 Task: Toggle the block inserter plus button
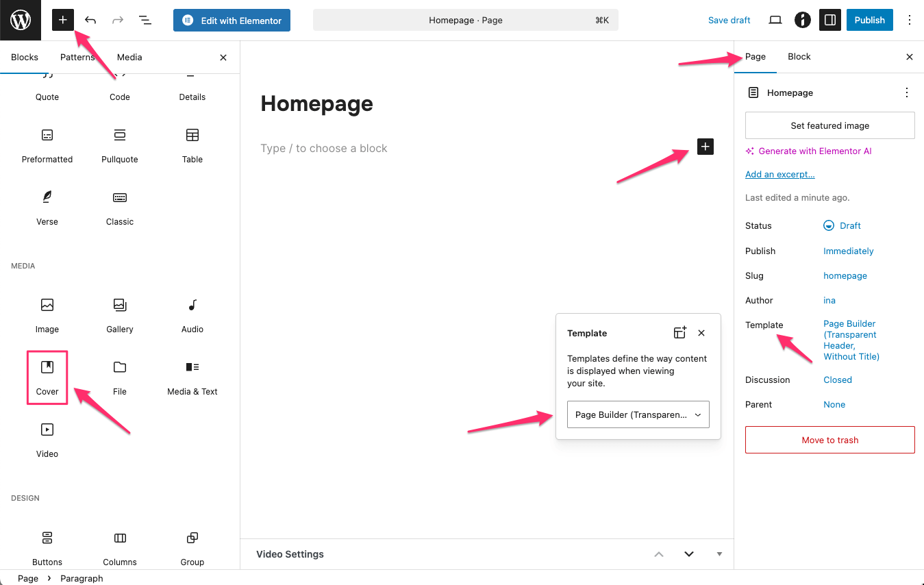(x=62, y=21)
